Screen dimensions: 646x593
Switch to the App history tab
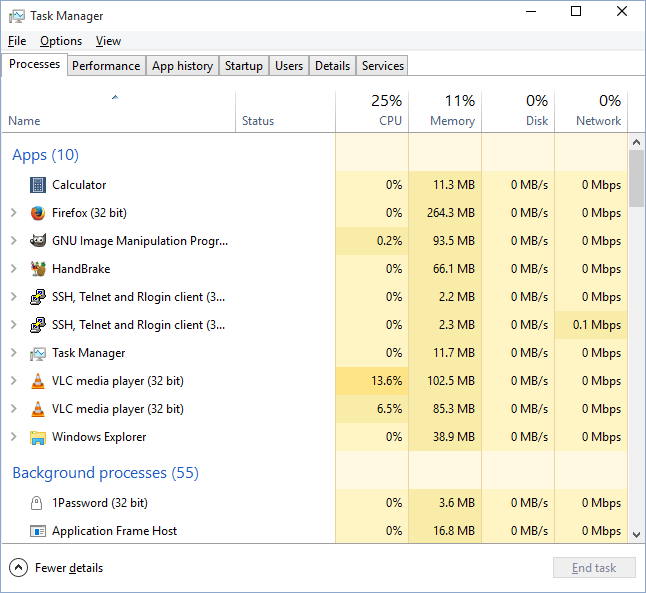tap(183, 66)
